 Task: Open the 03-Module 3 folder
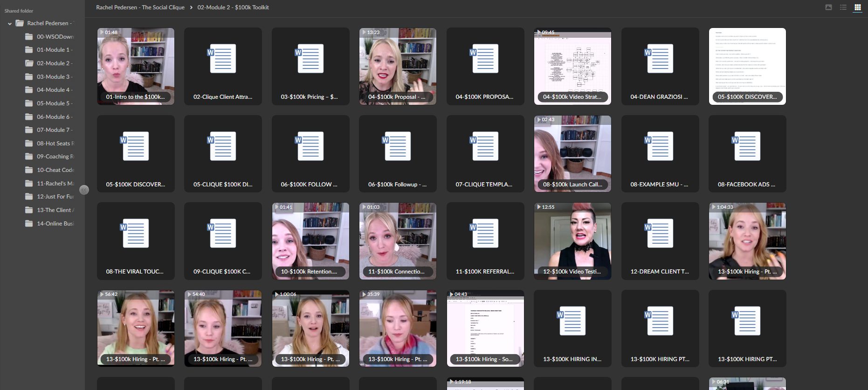click(49, 76)
